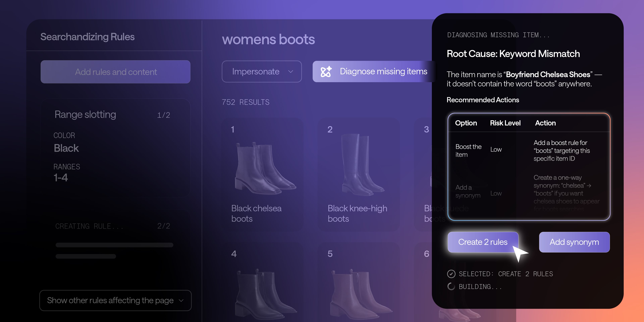Click the DIAGNOSING MISSING ITEM... status text
The height and width of the screenshot is (322, 644).
tap(498, 35)
